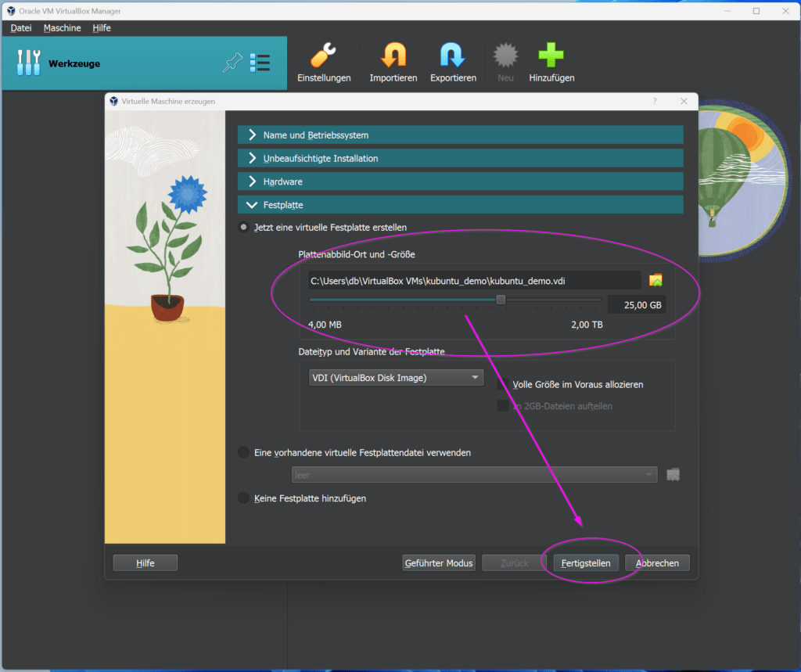Click the Hilfe button in dialog
Viewport: 801px width, 672px height.
pyautogui.click(x=145, y=562)
